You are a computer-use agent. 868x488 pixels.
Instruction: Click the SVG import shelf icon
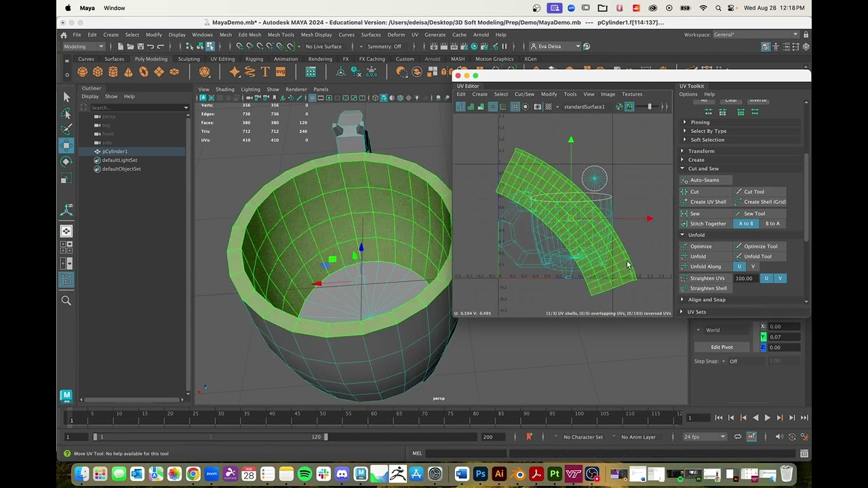tap(280, 72)
